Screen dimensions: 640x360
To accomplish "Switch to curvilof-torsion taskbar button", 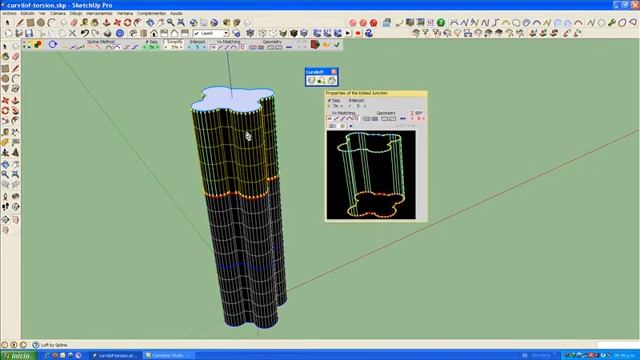I will (116, 356).
